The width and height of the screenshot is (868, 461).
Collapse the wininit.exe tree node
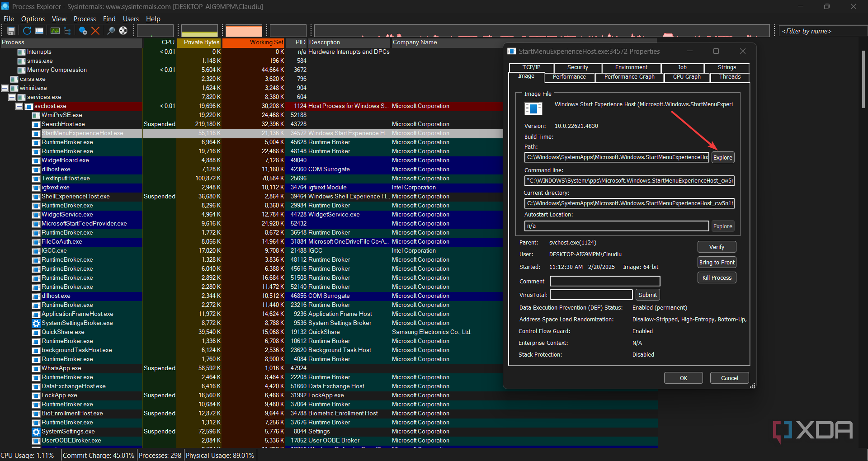(x=5, y=88)
